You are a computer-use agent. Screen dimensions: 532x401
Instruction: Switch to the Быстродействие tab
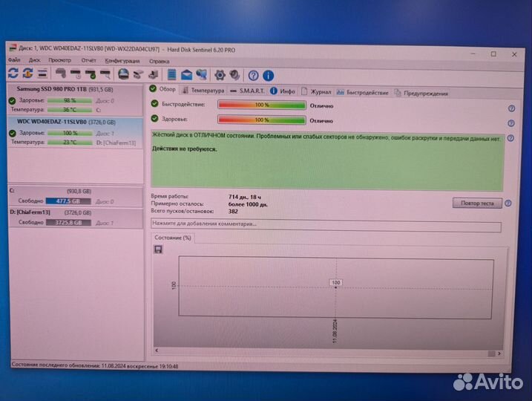click(362, 92)
